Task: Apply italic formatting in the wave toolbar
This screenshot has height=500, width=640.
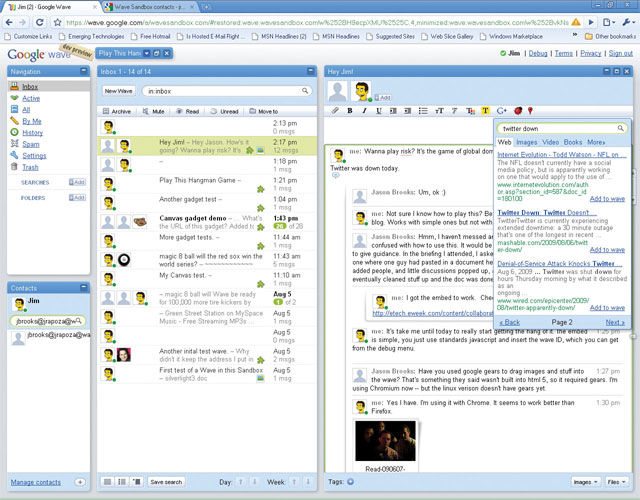Action: point(364,111)
